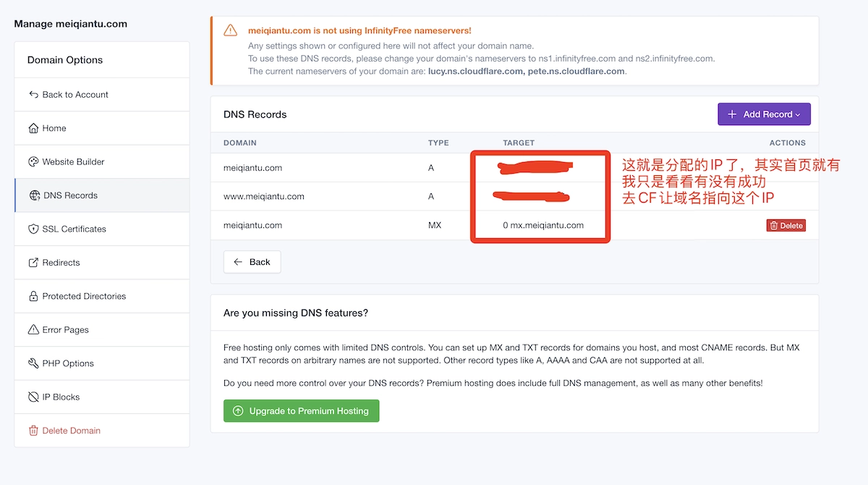This screenshot has height=485, width=868.
Task: Click the Error Pages warning icon
Action: (x=33, y=330)
